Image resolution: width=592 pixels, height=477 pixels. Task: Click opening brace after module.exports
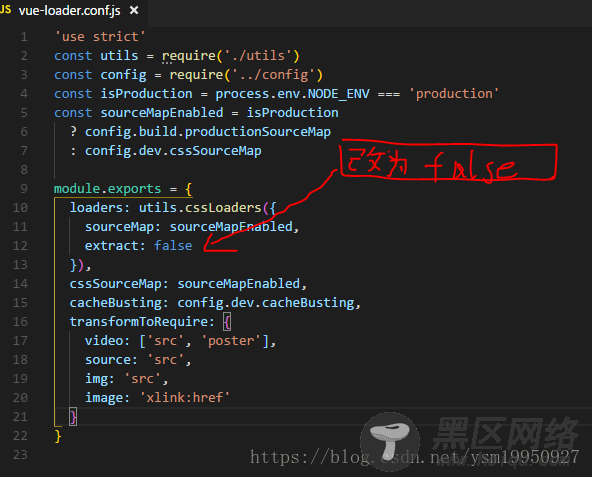tap(189, 189)
